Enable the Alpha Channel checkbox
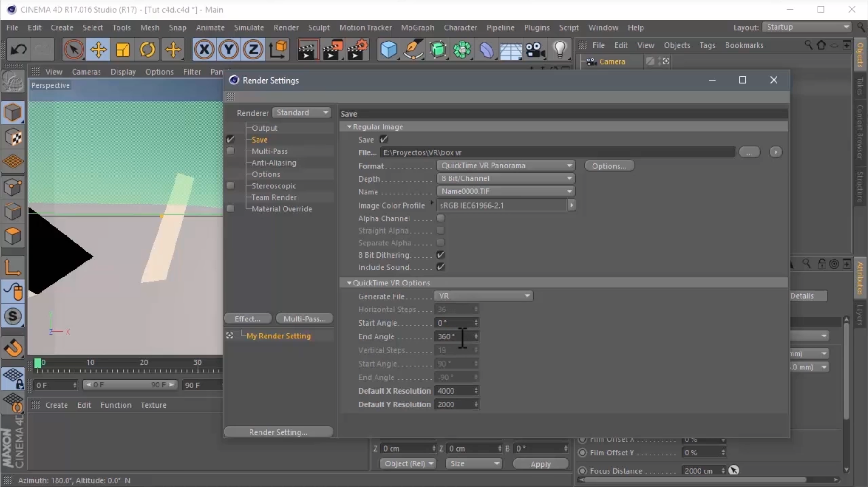 click(x=441, y=218)
